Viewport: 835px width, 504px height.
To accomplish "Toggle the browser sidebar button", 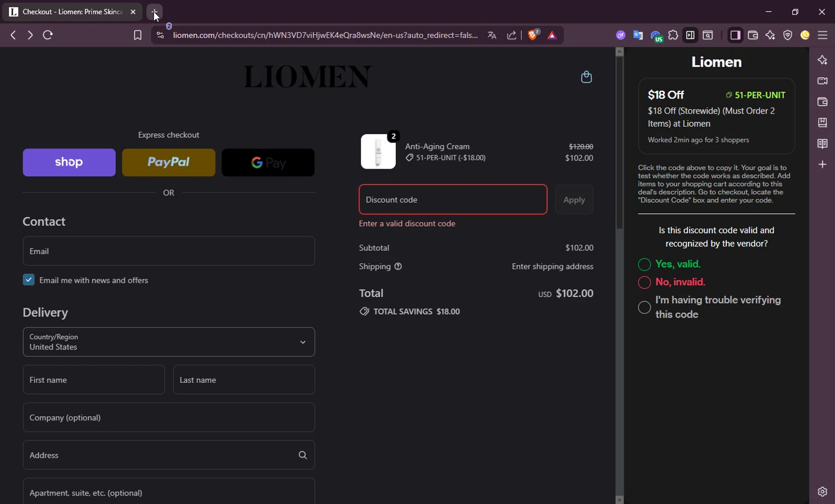I will [735, 35].
